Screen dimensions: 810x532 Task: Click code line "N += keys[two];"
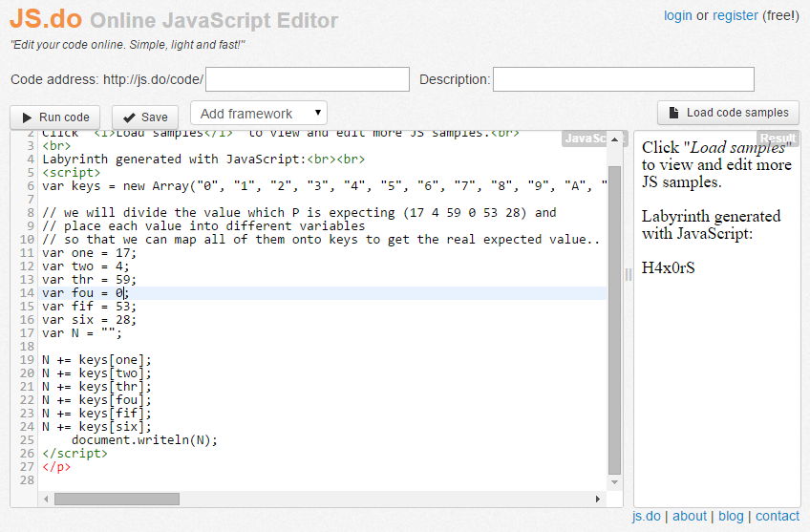(97, 373)
